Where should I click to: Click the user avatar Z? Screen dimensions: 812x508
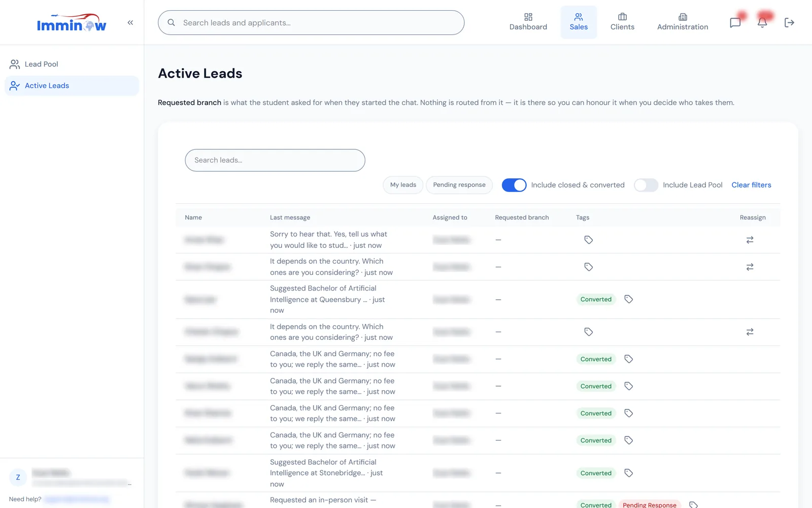tap(18, 478)
